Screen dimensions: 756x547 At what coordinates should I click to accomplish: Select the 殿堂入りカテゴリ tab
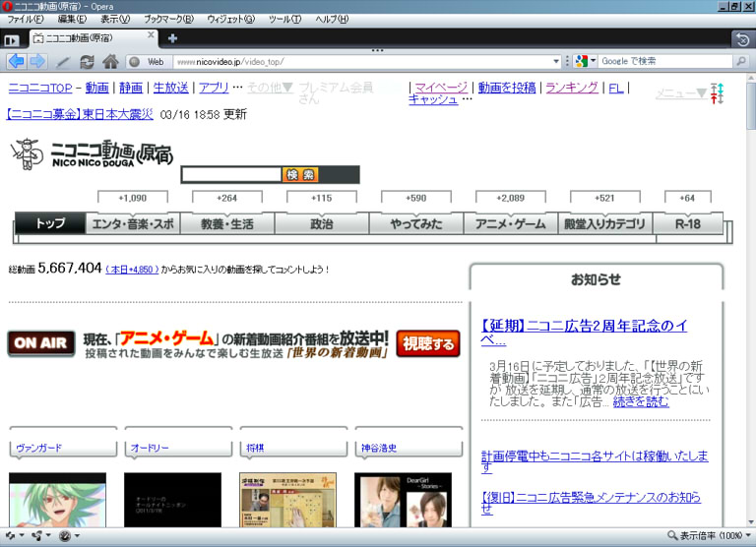click(605, 223)
